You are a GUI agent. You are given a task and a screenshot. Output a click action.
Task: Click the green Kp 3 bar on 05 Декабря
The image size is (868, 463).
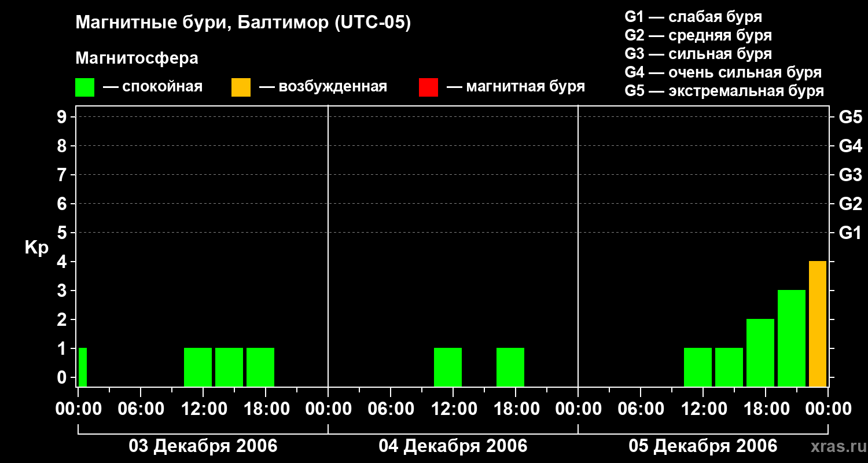792,339
